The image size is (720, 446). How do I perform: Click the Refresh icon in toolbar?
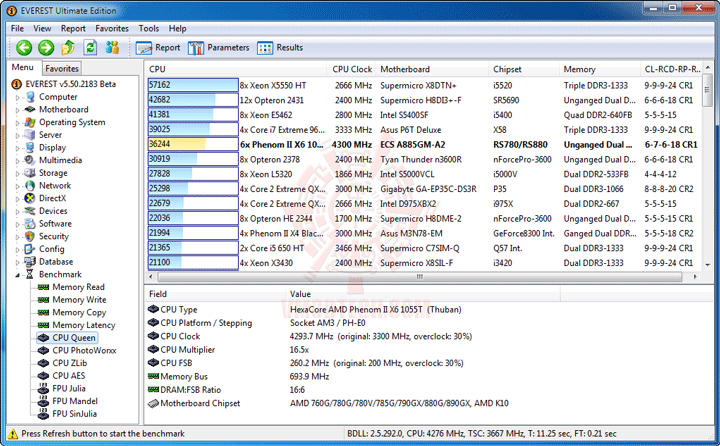(90, 47)
